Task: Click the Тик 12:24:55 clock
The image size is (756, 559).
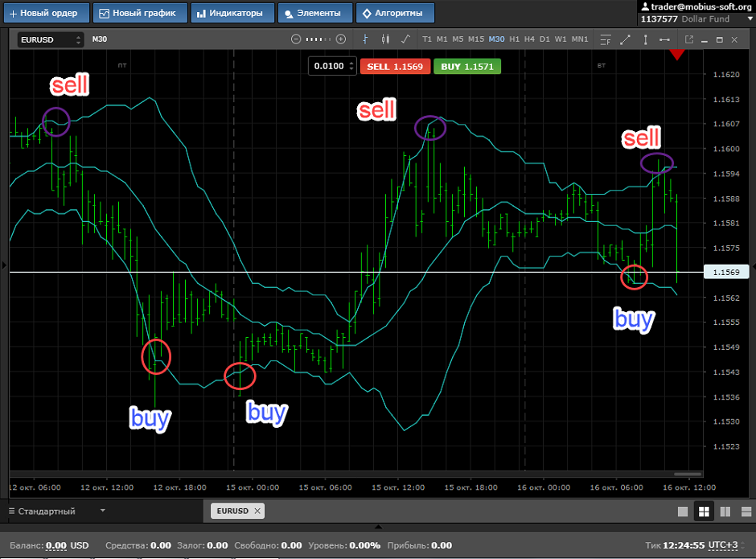Action: click(675, 545)
